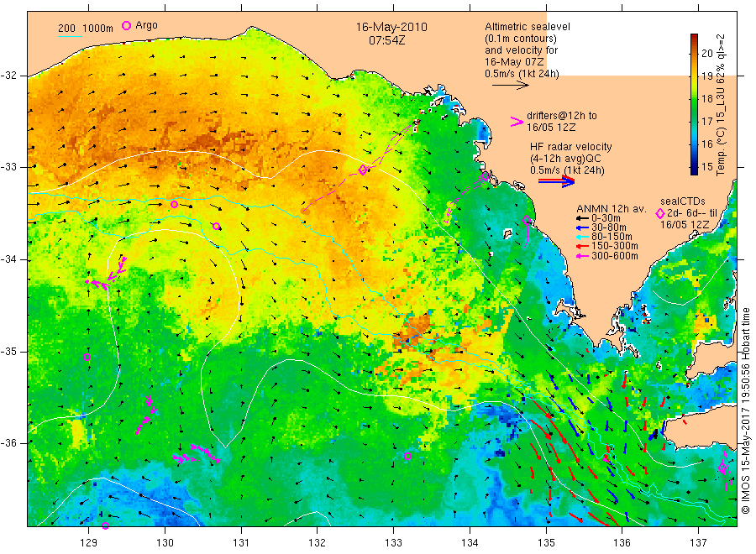Click the 'sealCTDs' legend heading
756x554 pixels.
tap(683, 201)
